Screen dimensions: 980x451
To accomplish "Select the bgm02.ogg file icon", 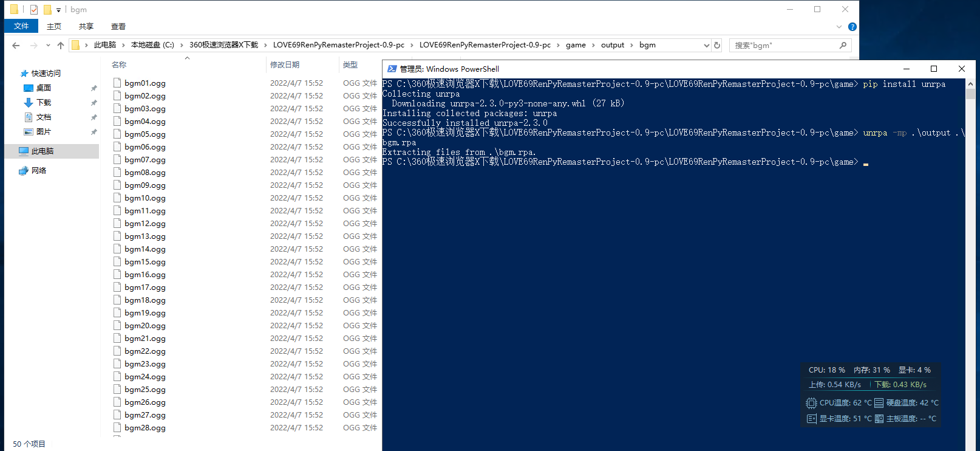I will point(117,95).
